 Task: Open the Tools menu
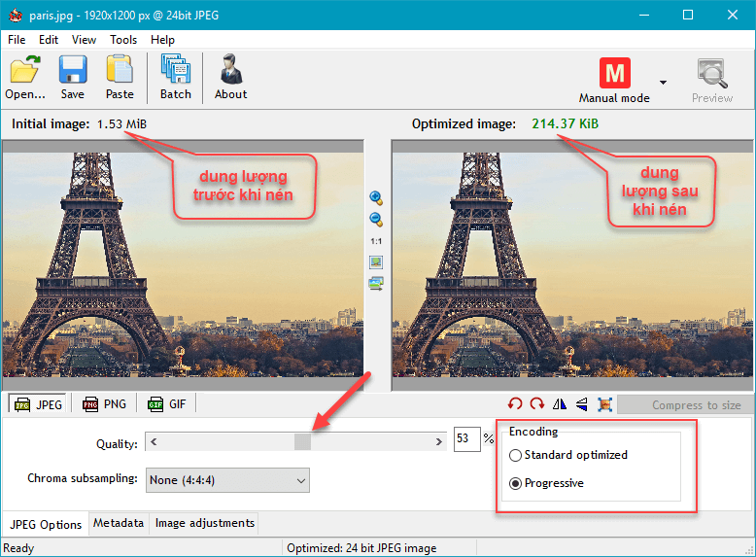[x=123, y=40]
